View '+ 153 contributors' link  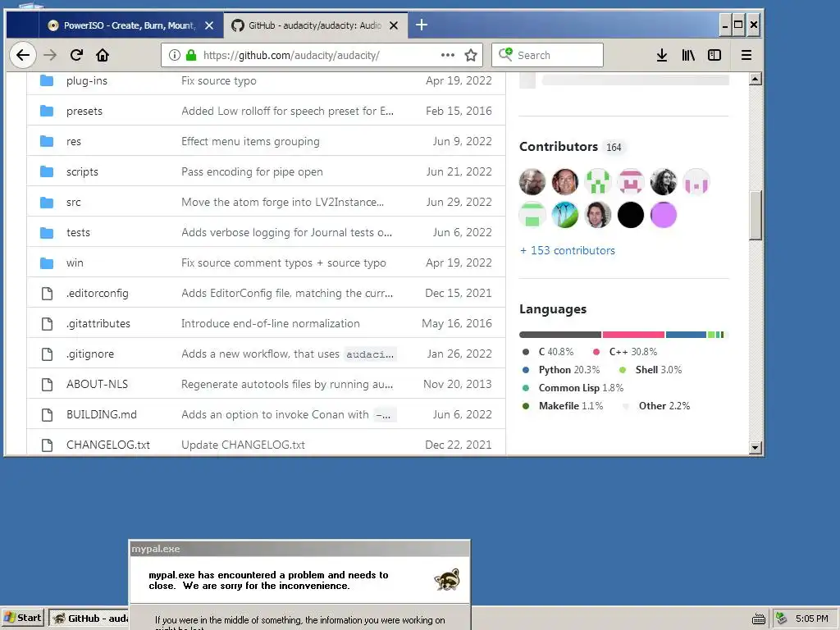(568, 251)
